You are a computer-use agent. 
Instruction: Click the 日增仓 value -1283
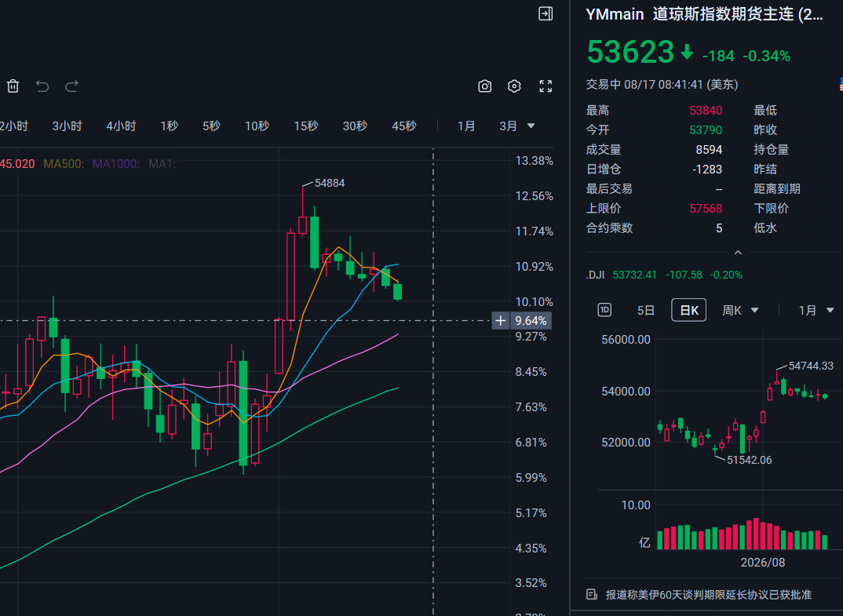click(x=707, y=169)
